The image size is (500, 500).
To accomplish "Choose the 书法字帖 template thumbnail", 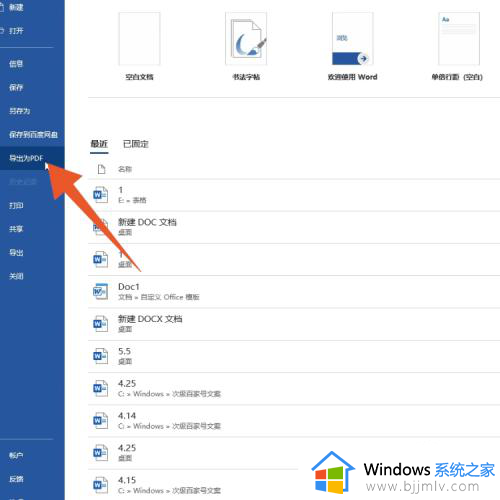I will (246, 39).
